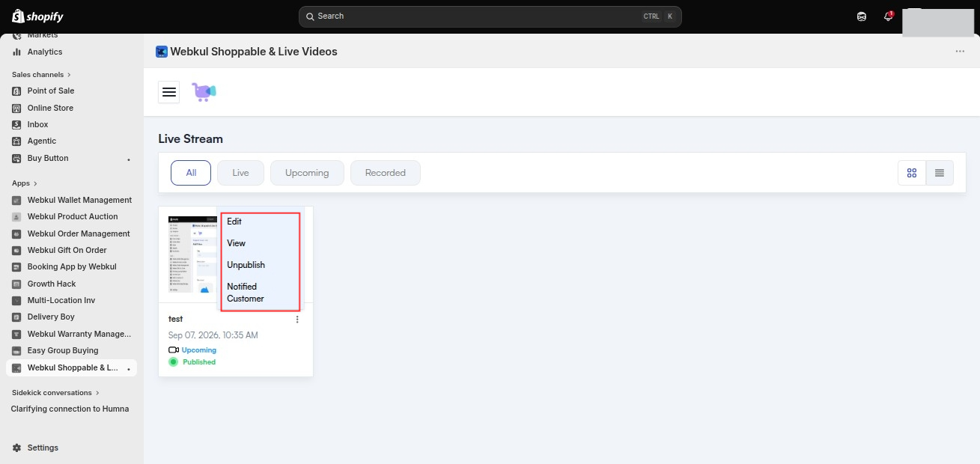Switch to grid view layout
980x464 pixels.
(912, 173)
